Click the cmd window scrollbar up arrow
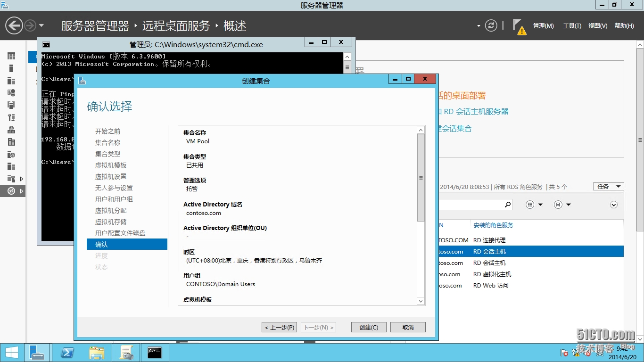644x362 pixels. click(347, 57)
